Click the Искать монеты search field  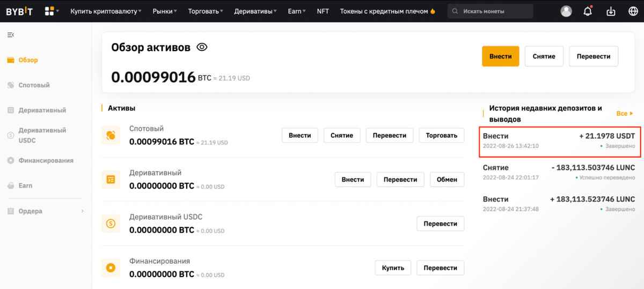point(491,11)
